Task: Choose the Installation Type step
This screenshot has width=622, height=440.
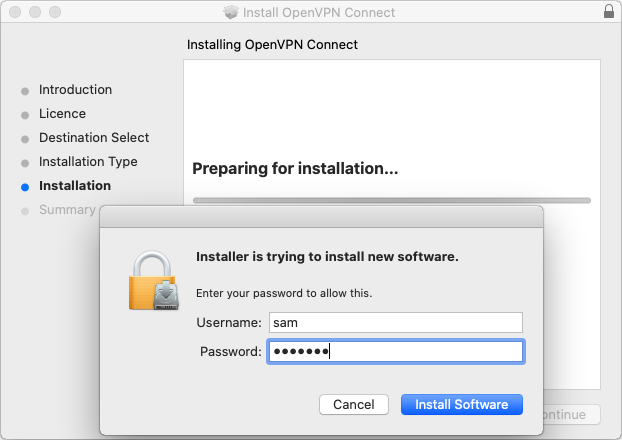Action: click(x=88, y=162)
